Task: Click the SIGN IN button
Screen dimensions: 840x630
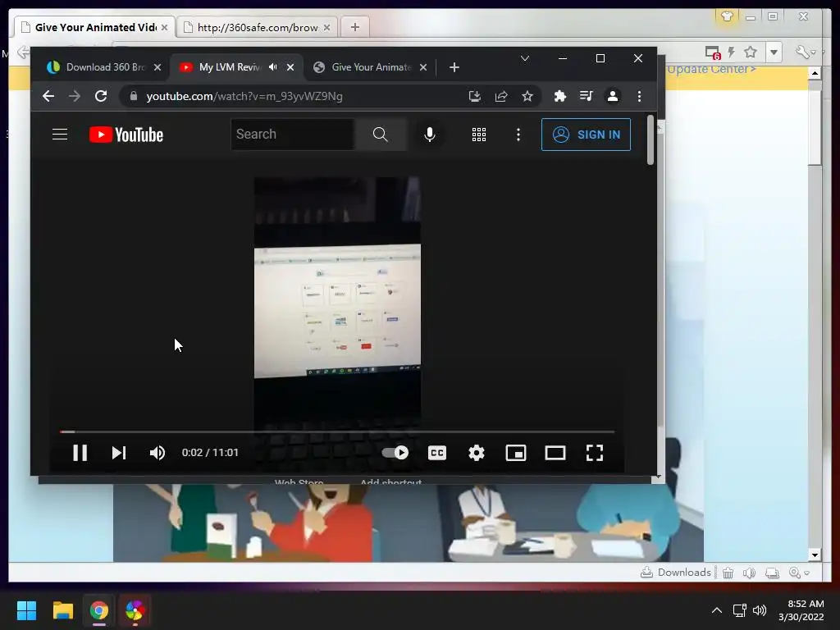Action: [x=586, y=135]
